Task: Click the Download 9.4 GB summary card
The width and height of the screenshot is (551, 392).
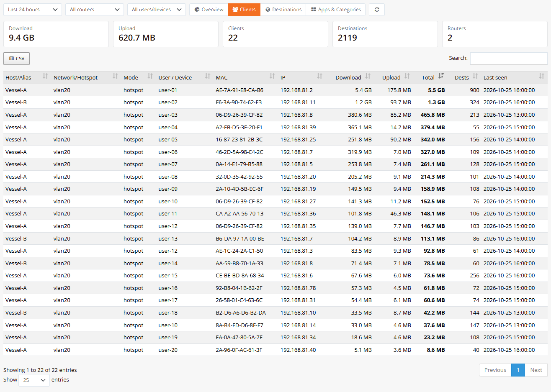Action: [x=56, y=34]
